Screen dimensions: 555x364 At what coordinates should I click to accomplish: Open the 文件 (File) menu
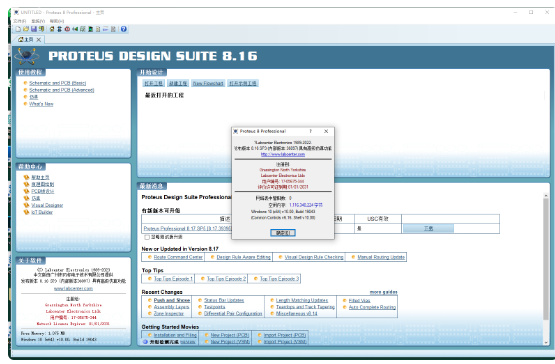pos(20,21)
